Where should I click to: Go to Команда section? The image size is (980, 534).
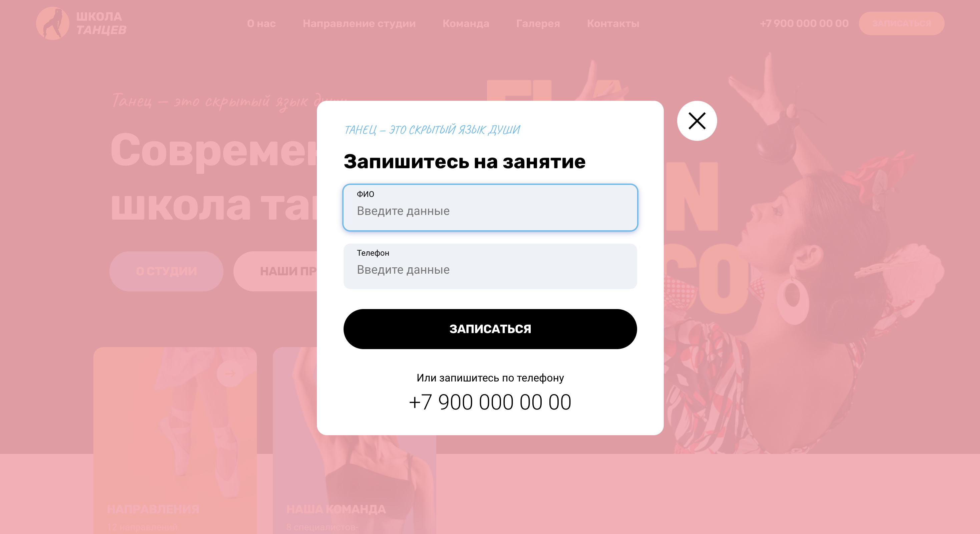466,24
